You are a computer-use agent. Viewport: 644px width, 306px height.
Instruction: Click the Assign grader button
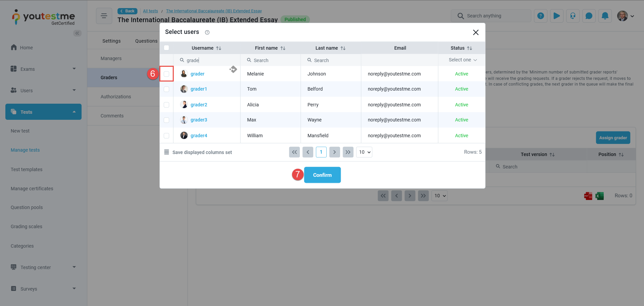tap(613, 138)
